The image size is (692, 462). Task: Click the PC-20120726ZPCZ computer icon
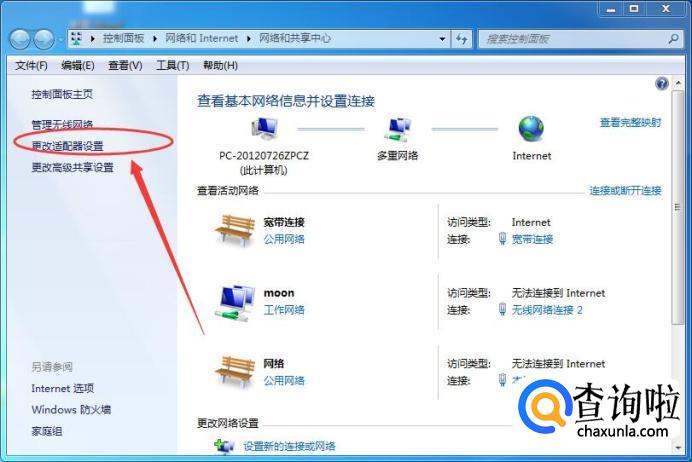coord(264,128)
